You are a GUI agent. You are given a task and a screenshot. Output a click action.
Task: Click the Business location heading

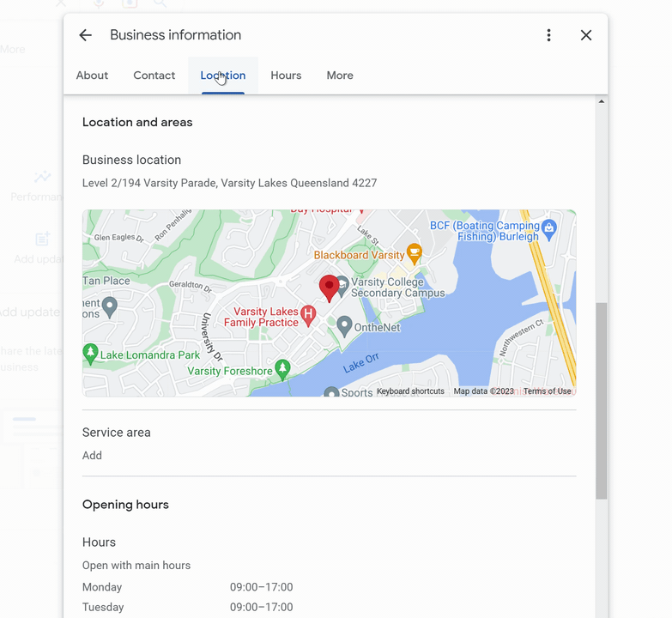(x=131, y=160)
